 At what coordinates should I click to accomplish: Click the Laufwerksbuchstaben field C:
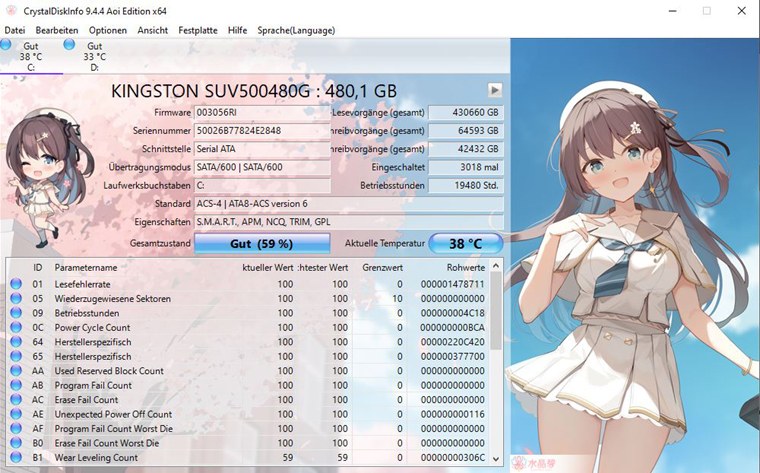262,186
